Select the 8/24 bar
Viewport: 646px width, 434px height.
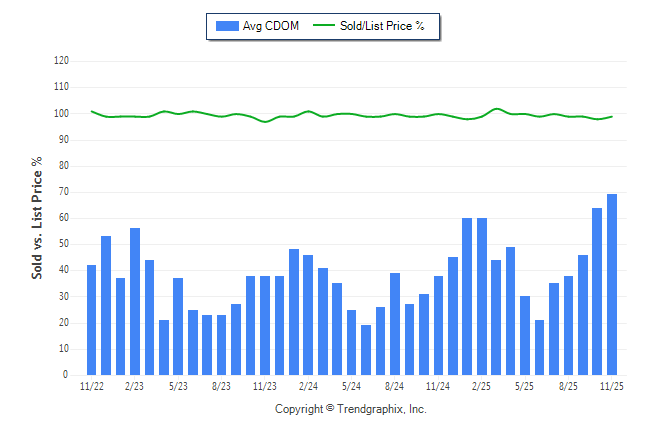tap(395, 324)
